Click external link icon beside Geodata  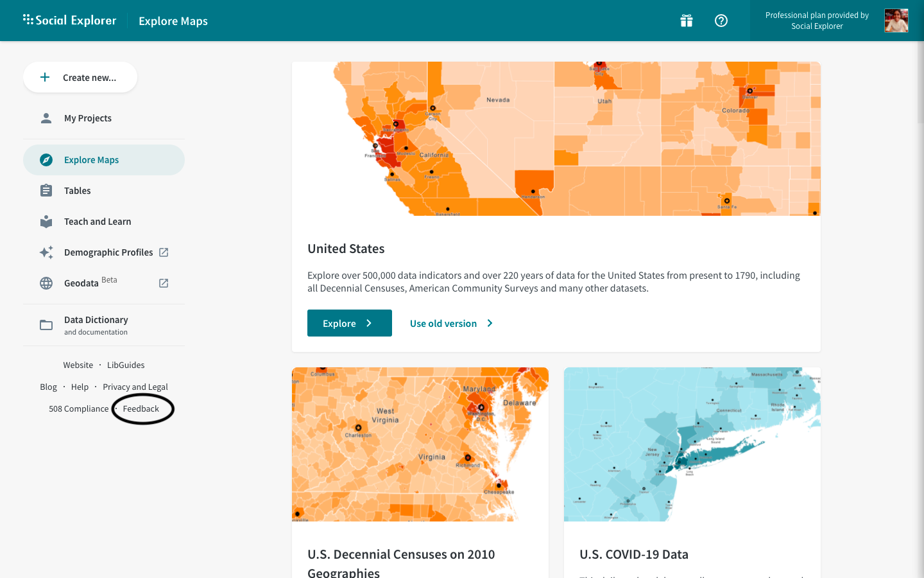pyautogui.click(x=164, y=283)
